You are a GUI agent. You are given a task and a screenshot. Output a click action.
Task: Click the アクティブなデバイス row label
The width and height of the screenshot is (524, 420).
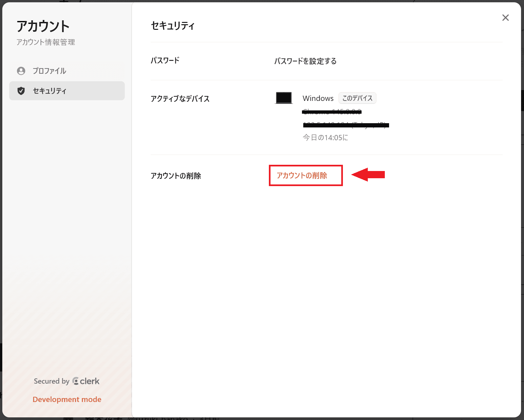click(x=180, y=99)
